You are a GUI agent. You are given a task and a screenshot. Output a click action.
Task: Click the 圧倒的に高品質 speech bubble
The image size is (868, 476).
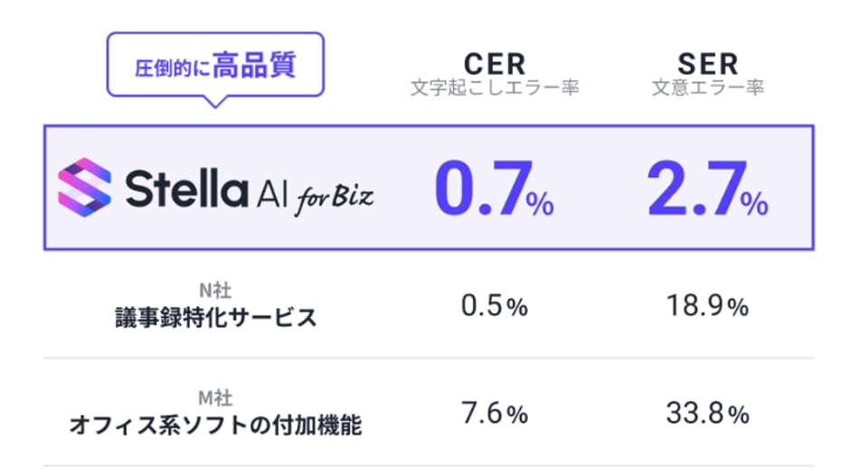[215, 66]
